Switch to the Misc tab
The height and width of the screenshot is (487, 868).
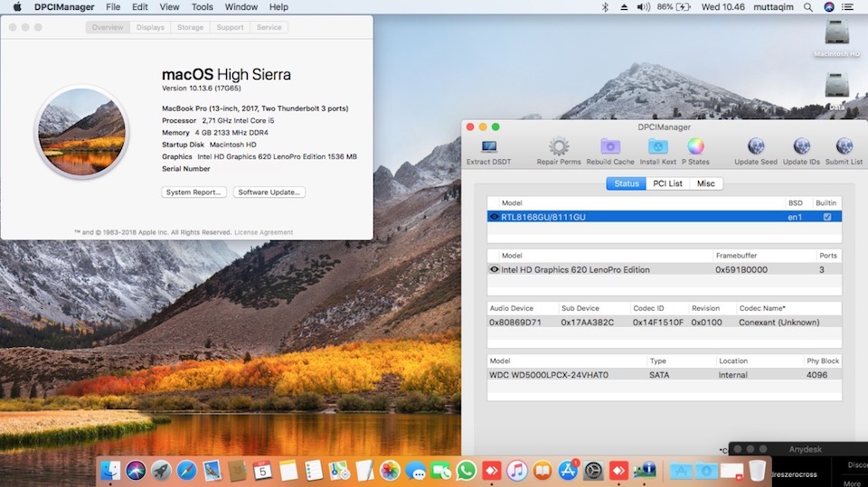(706, 183)
